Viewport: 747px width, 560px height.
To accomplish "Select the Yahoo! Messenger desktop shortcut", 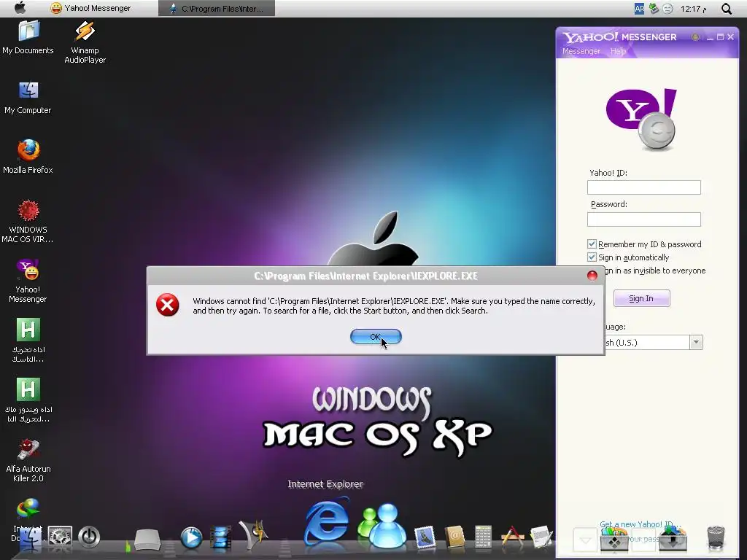I will (28, 281).
